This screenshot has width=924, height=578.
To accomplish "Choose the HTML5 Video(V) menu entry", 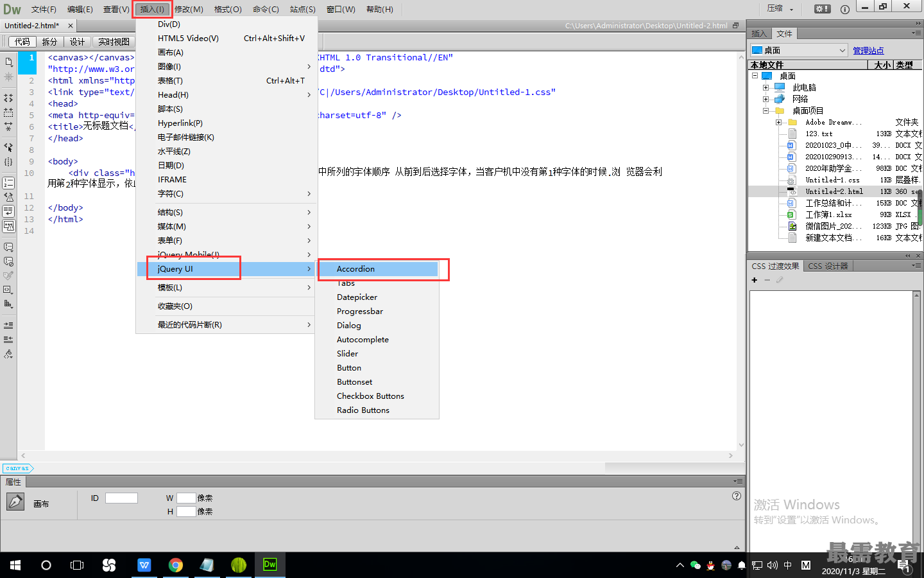I will coord(227,38).
